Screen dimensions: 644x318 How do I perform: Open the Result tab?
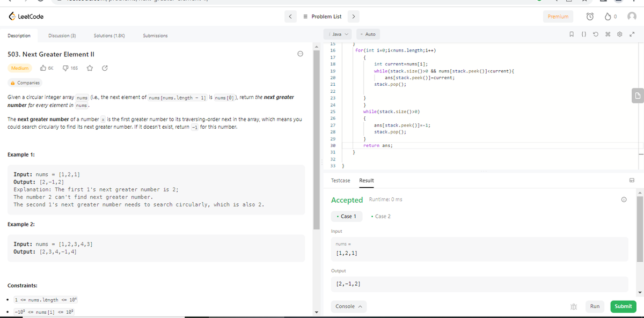(x=367, y=181)
